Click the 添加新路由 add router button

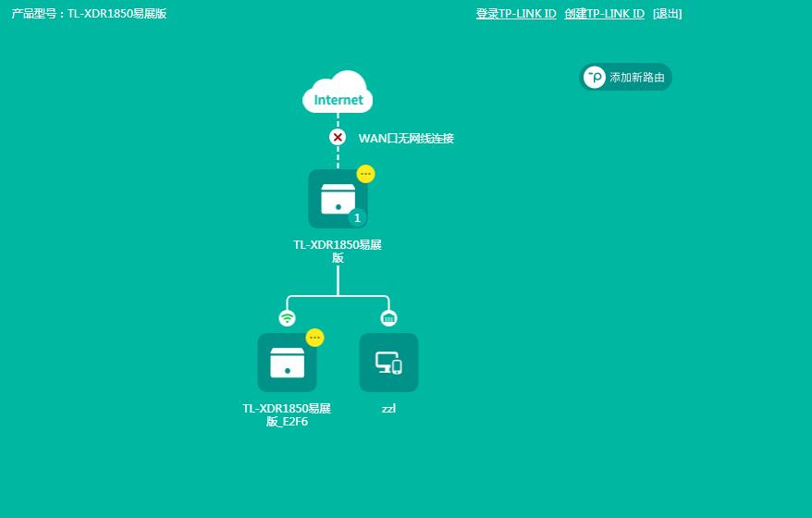point(625,77)
